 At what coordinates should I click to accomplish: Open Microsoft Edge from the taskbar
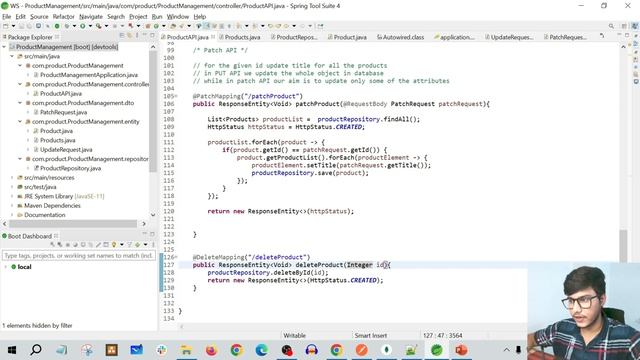pos(261,350)
